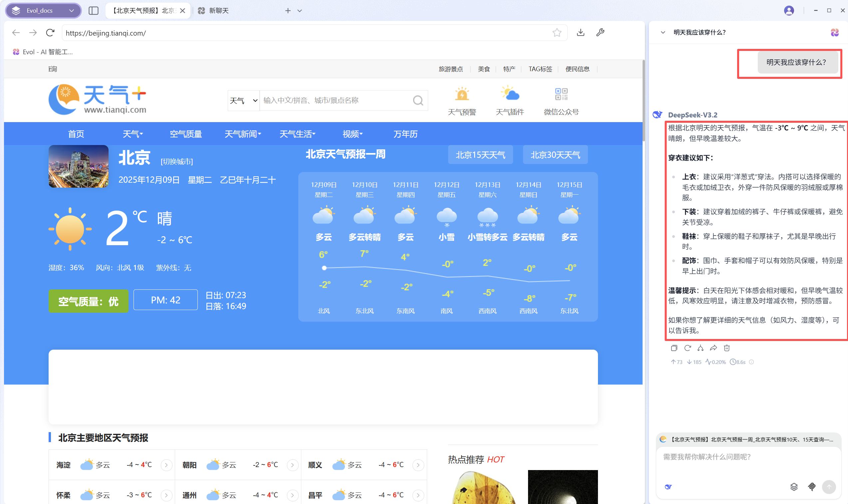The height and width of the screenshot is (504, 848).
Task: Collapse the chat title chevron
Action: point(663,33)
